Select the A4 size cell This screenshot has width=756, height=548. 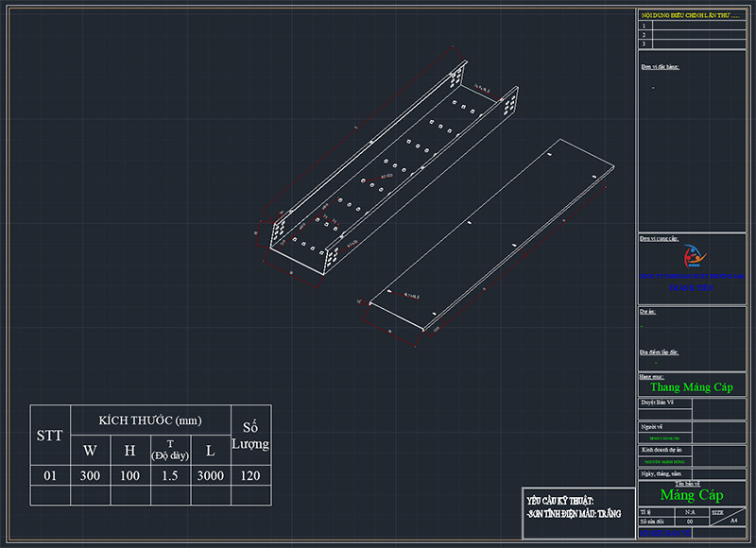coord(734,521)
